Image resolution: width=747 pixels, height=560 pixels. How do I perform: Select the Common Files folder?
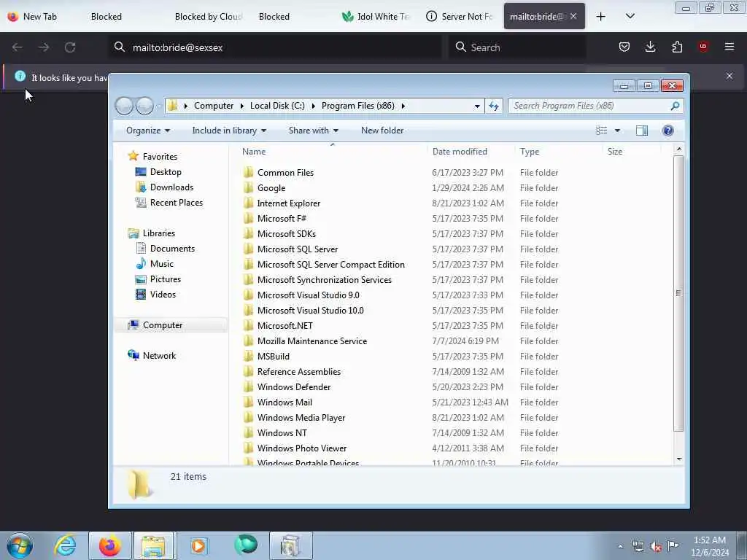[285, 172]
